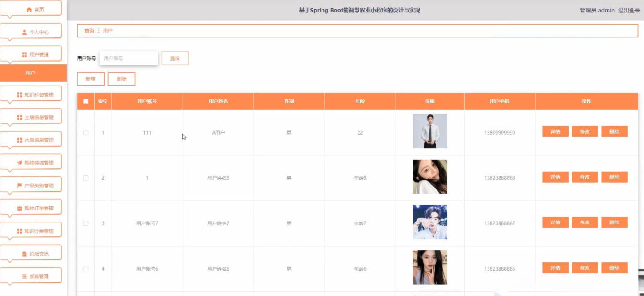Click the grid icon beside 水质信息管理
644x296 pixels.
(x=20, y=140)
